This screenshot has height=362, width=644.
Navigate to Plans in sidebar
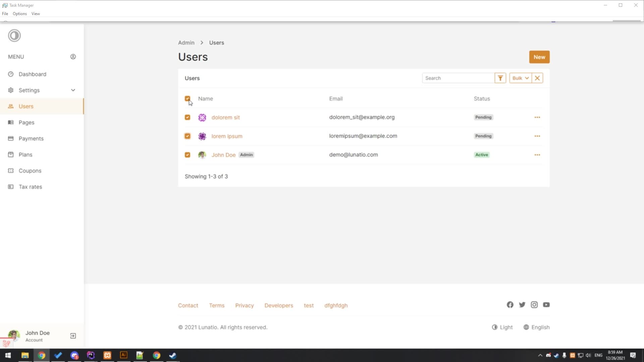[x=42, y=155]
